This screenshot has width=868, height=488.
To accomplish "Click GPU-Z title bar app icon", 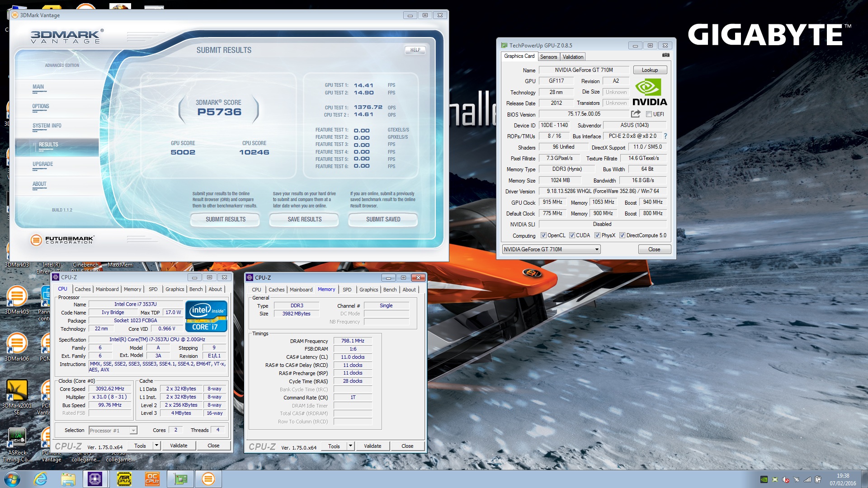I will point(504,45).
